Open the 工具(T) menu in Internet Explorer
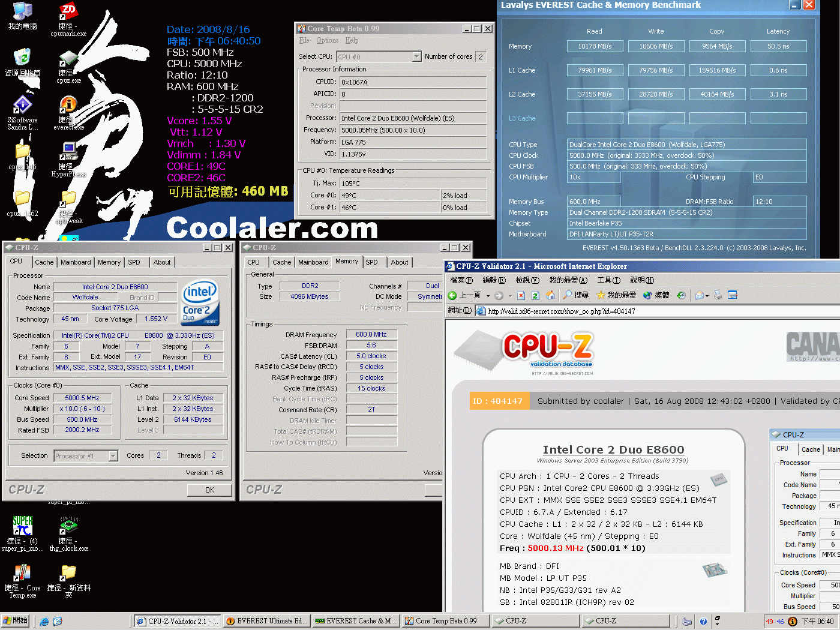The width and height of the screenshot is (840, 630). [x=608, y=280]
